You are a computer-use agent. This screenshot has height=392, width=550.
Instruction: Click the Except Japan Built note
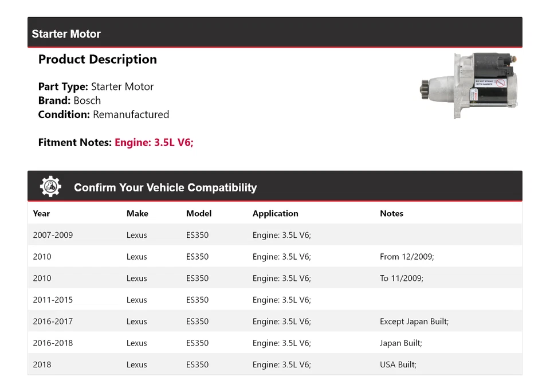point(414,322)
